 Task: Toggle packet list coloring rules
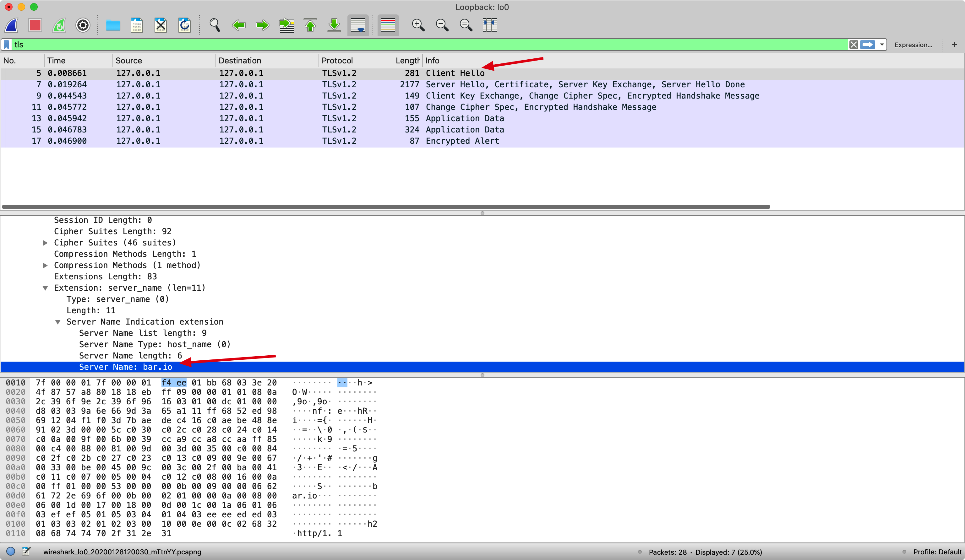point(388,25)
